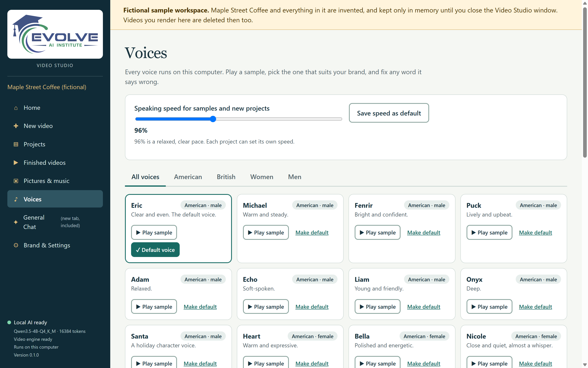The height and width of the screenshot is (368, 588).
Task: Play Adam's voice sample
Action: (154, 307)
